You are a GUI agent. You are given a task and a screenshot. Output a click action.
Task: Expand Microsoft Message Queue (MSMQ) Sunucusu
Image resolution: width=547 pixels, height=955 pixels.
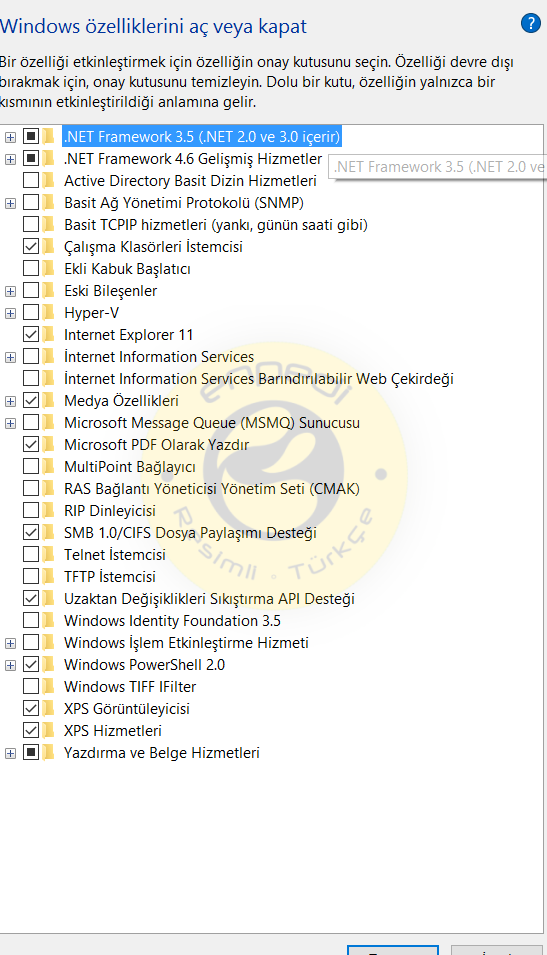[10, 423]
